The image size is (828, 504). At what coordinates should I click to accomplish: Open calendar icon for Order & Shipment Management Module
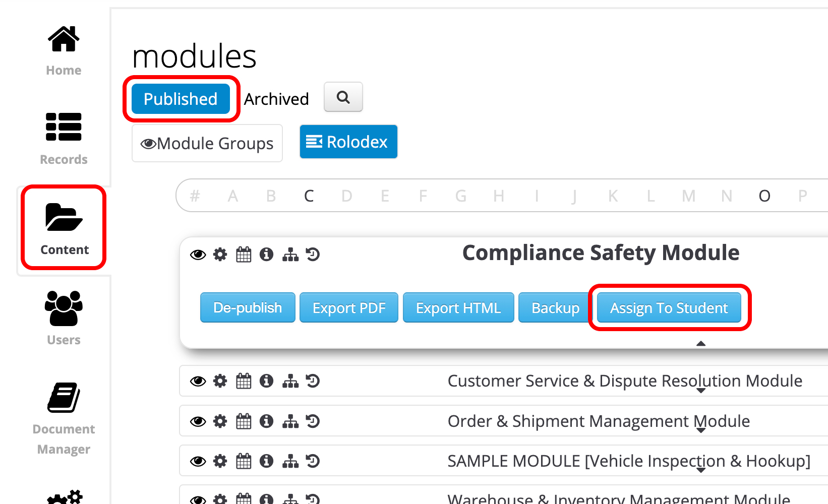[x=244, y=421]
